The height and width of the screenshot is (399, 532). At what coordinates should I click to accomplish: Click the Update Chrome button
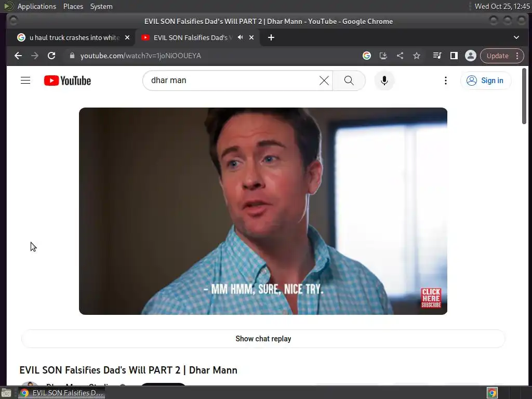coord(497,56)
